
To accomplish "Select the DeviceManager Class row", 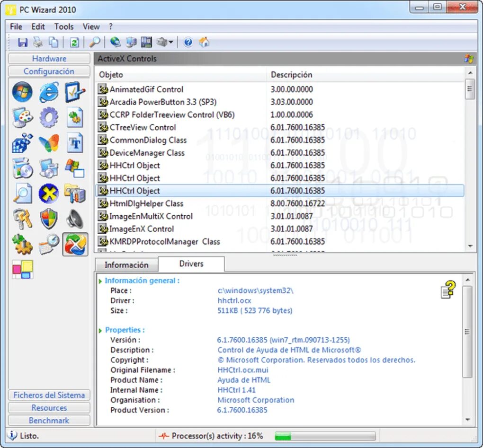I will click(x=280, y=153).
